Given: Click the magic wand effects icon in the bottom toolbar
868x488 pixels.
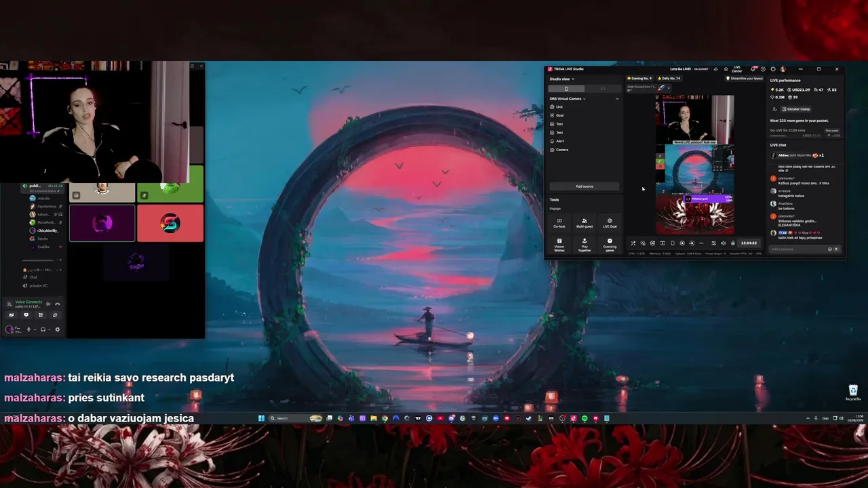Looking at the screenshot, I should pos(633,243).
